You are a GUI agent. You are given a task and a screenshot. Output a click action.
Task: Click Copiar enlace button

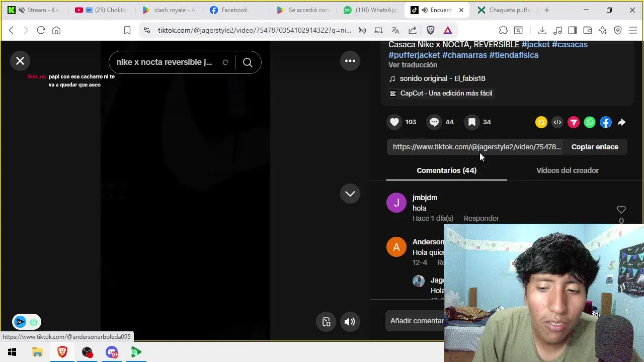pos(595,147)
